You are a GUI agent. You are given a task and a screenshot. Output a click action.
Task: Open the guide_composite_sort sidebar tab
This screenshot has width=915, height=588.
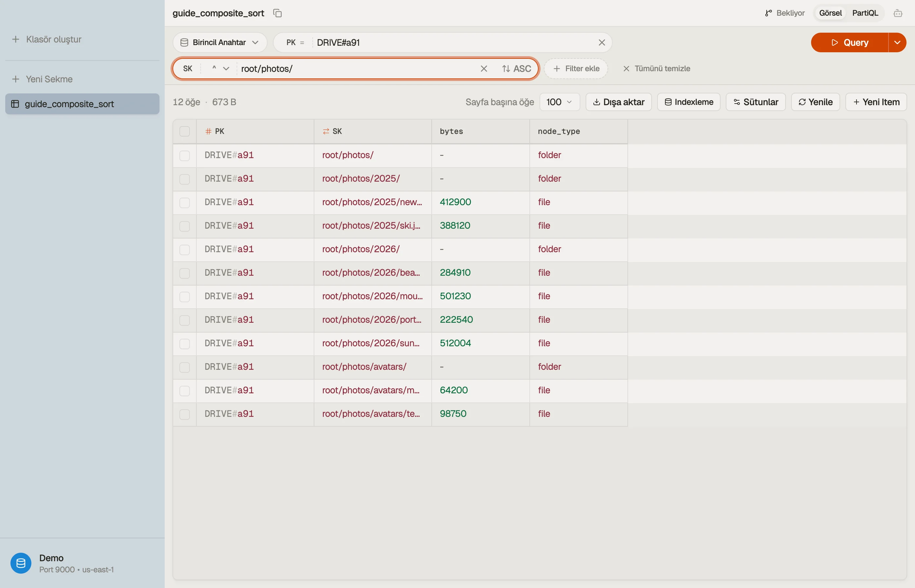[82, 104]
